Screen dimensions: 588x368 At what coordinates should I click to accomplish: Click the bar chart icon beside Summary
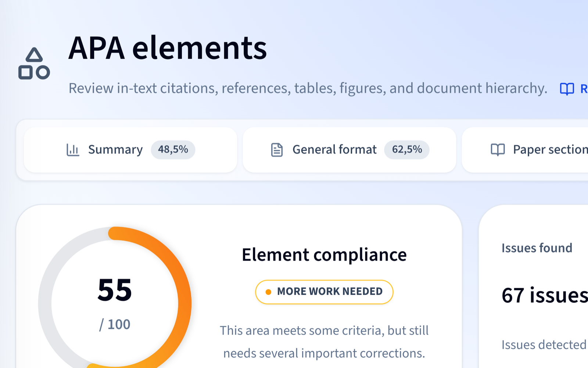73,150
